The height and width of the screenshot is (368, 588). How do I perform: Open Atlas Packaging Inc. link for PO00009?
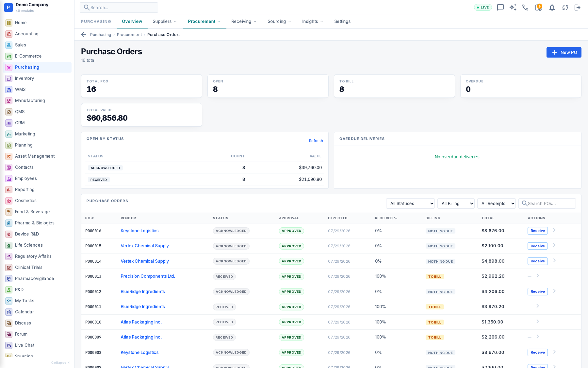point(141,337)
